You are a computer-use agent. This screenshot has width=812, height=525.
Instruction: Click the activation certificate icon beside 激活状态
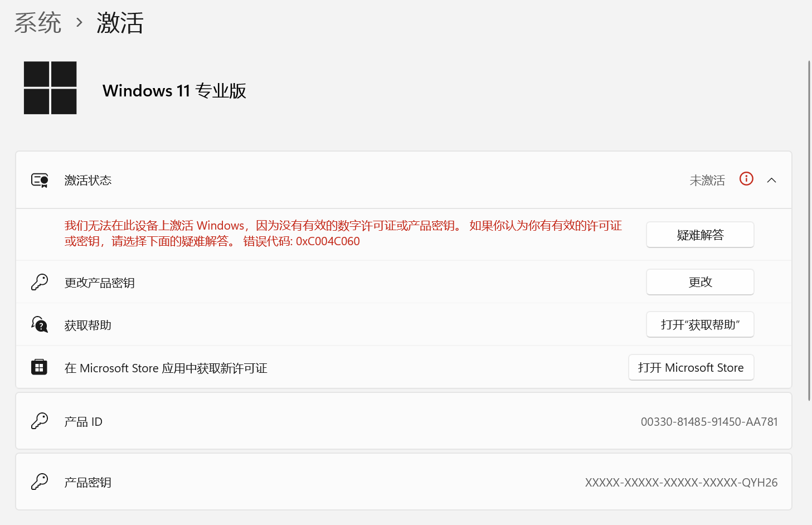click(39, 179)
